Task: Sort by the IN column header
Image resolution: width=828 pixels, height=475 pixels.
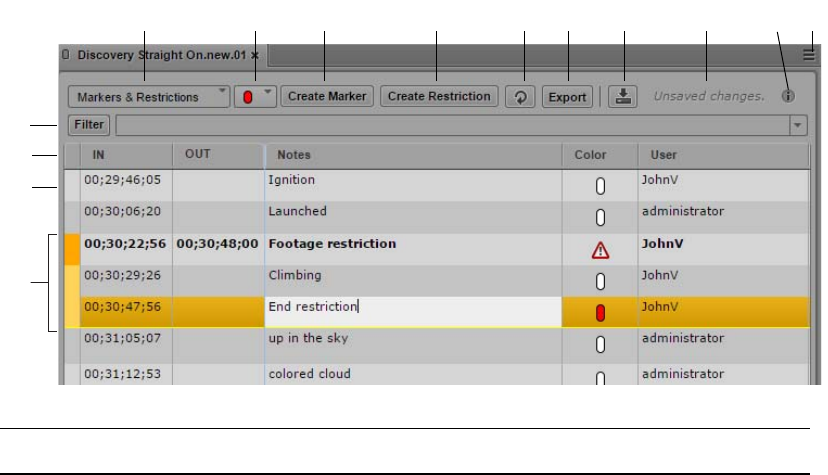Action: [x=126, y=155]
